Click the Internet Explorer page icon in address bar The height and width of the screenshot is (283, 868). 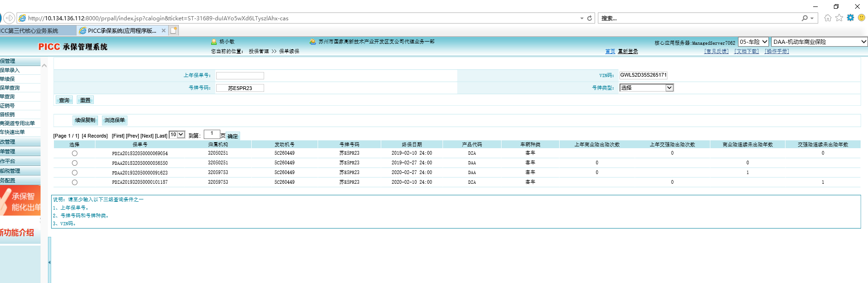(22, 18)
